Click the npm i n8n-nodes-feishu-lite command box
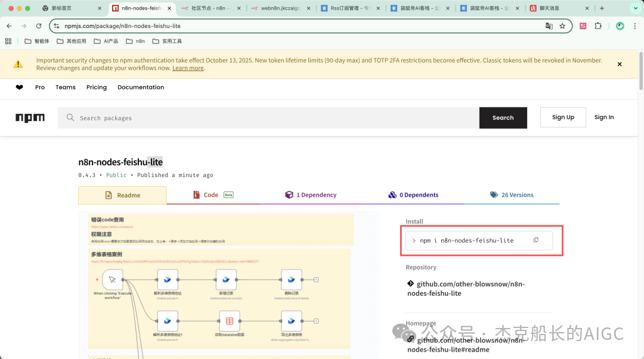This screenshot has height=359, width=644. pyautogui.click(x=479, y=240)
